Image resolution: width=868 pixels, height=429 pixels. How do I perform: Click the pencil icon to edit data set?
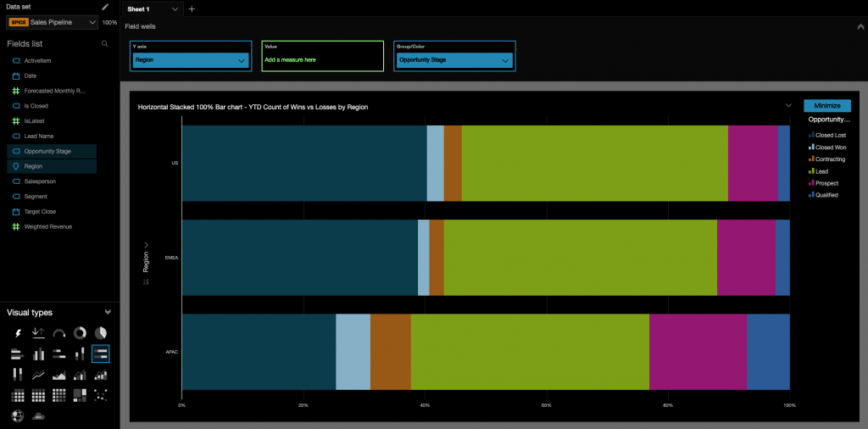tap(105, 7)
